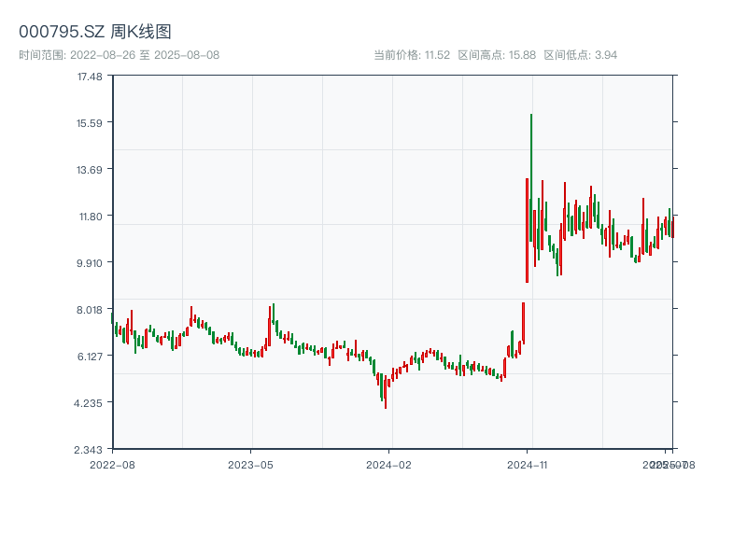The height and width of the screenshot is (560, 747).
Task: Click x-axis label 2023-05
Action: [250, 465]
